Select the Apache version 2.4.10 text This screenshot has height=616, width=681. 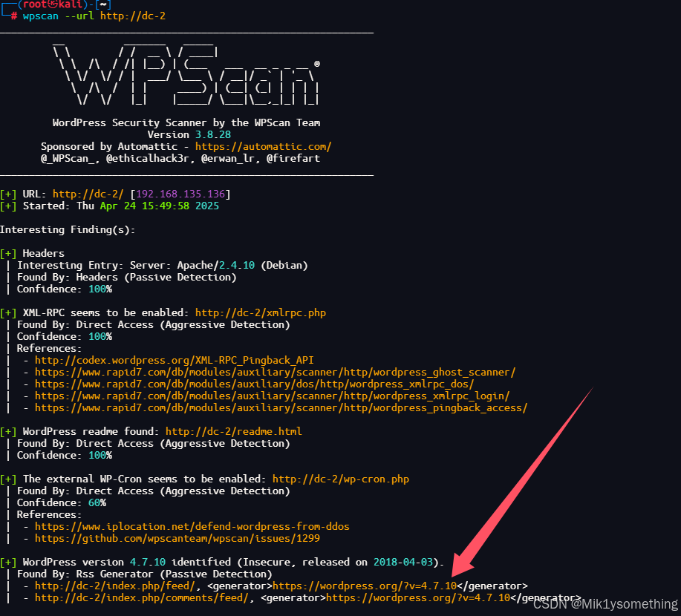[237, 265]
